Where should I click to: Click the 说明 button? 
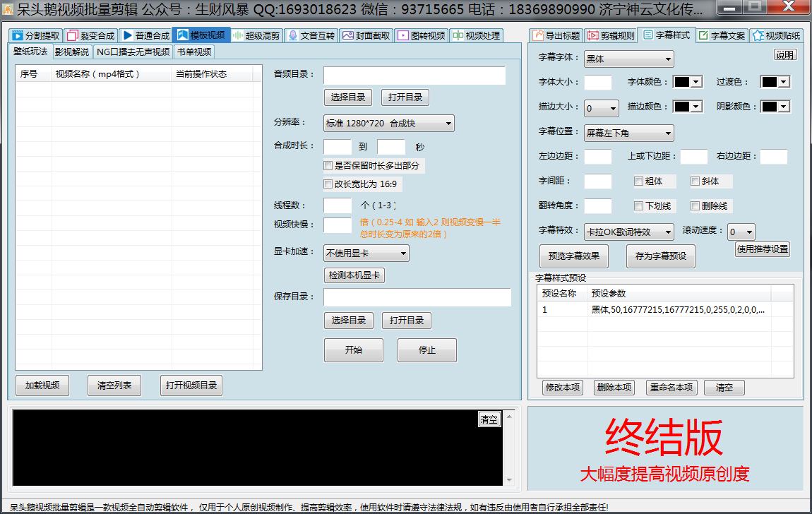[x=785, y=55]
